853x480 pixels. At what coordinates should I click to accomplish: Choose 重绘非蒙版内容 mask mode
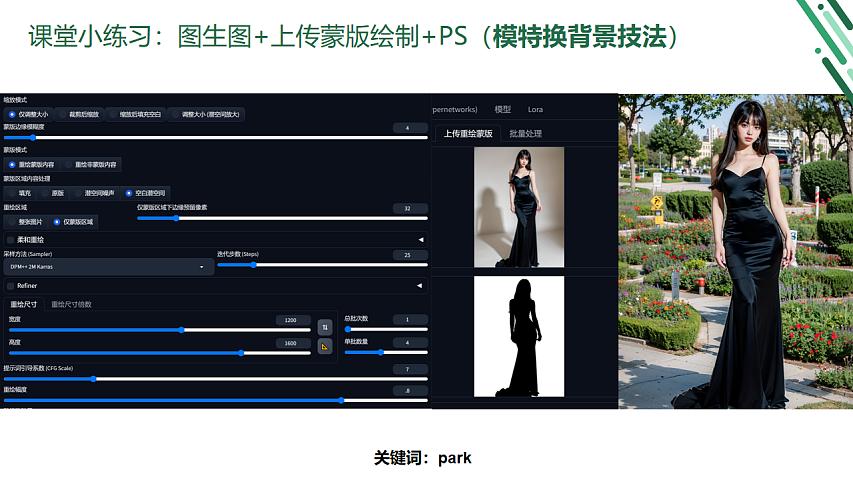pyautogui.click(x=90, y=164)
